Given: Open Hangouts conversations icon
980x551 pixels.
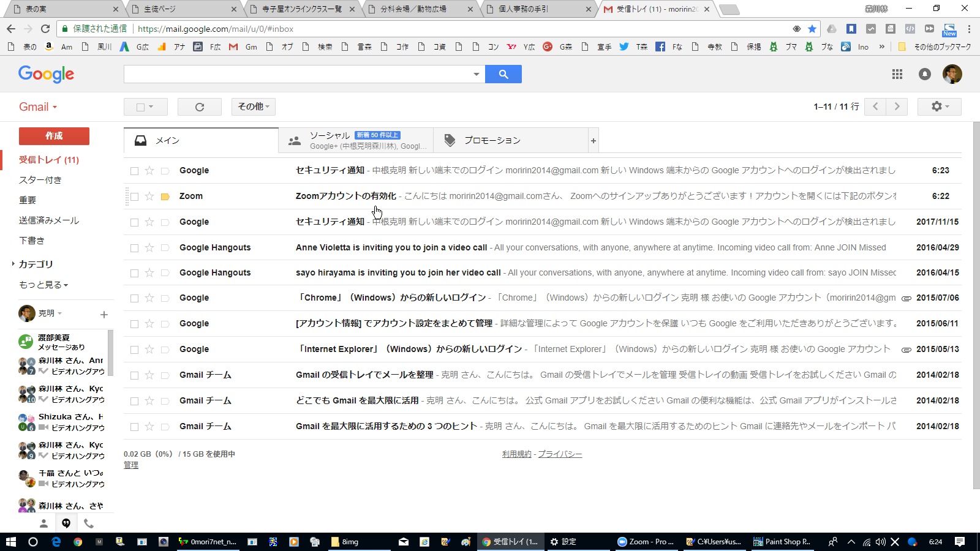Looking at the screenshot, I should click(66, 523).
